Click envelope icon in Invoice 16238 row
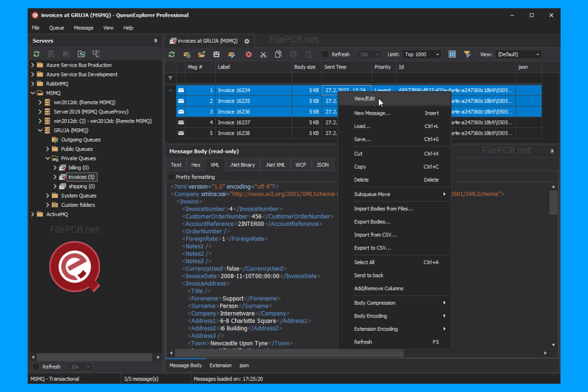The image size is (588, 392). (181, 133)
